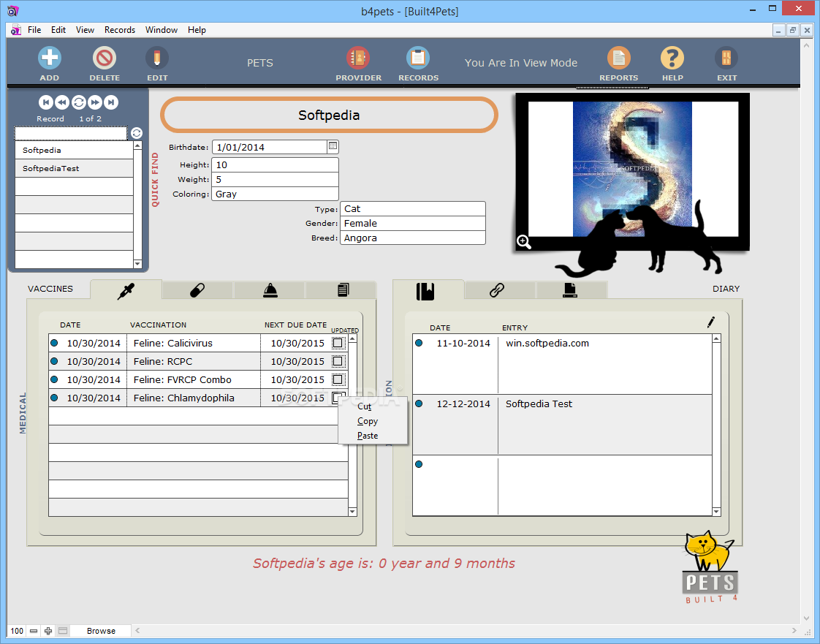Switch to the notes document tab

click(x=343, y=290)
